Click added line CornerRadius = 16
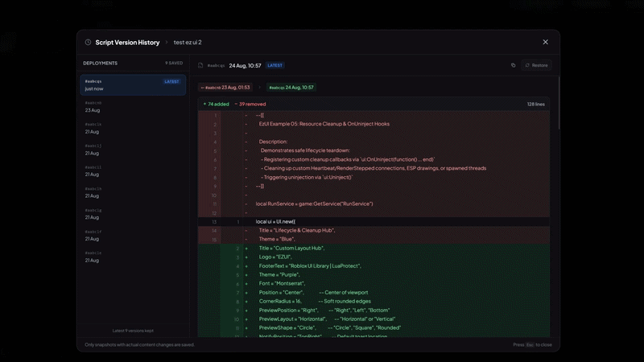The width and height of the screenshot is (644, 362). click(374, 301)
